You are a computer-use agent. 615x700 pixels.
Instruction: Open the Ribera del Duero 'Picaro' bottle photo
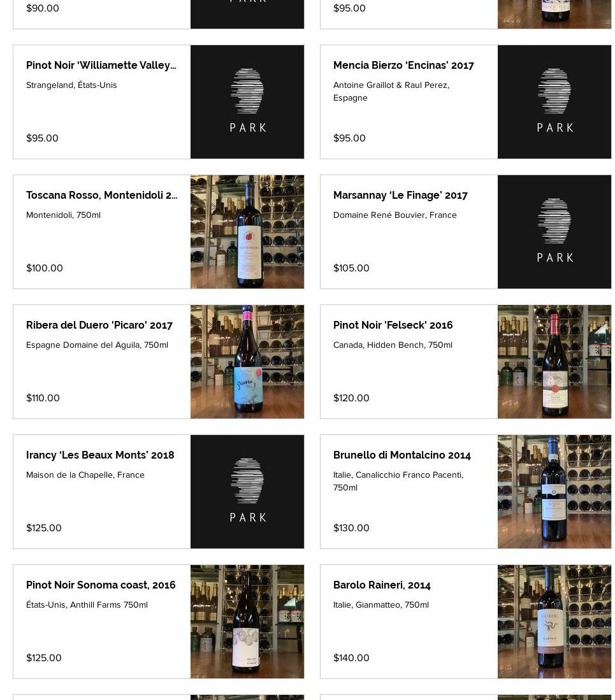pyautogui.click(x=247, y=362)
